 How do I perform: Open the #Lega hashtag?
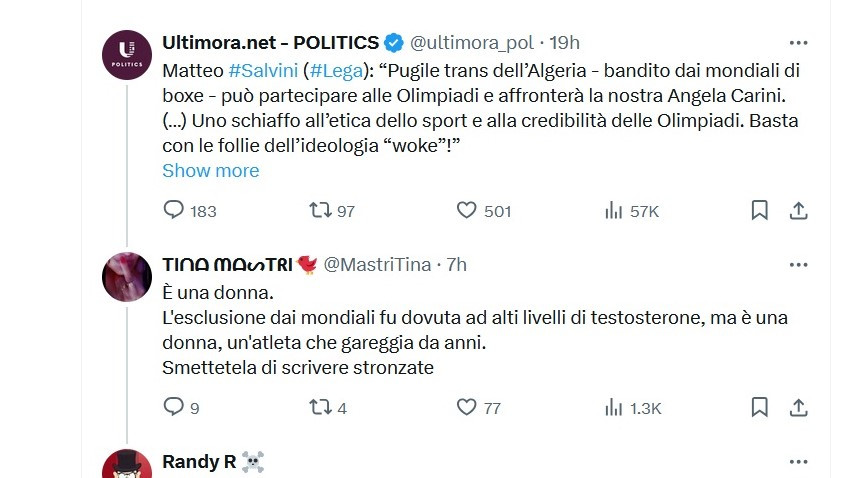337,72
